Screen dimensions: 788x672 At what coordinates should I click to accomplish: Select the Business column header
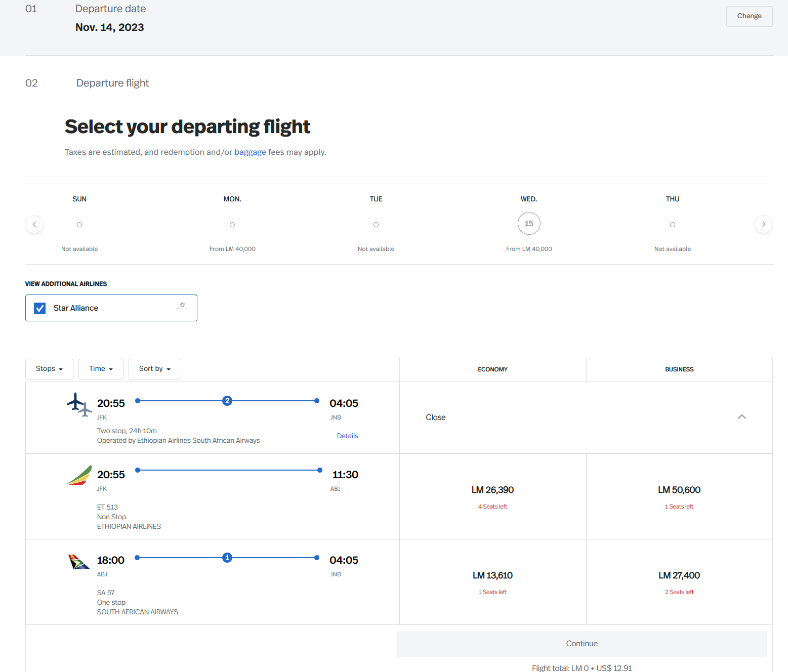[679, 369]
